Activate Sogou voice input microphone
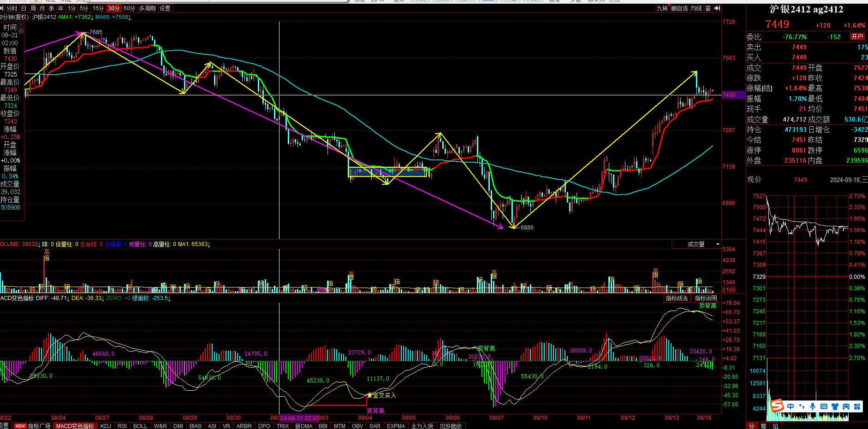The image size is (868, 429). click(813, 406)
